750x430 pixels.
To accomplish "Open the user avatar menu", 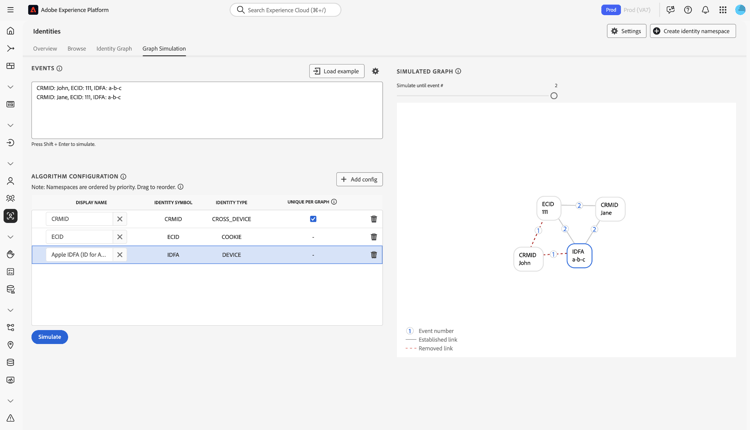I will [x=740, y=10].
